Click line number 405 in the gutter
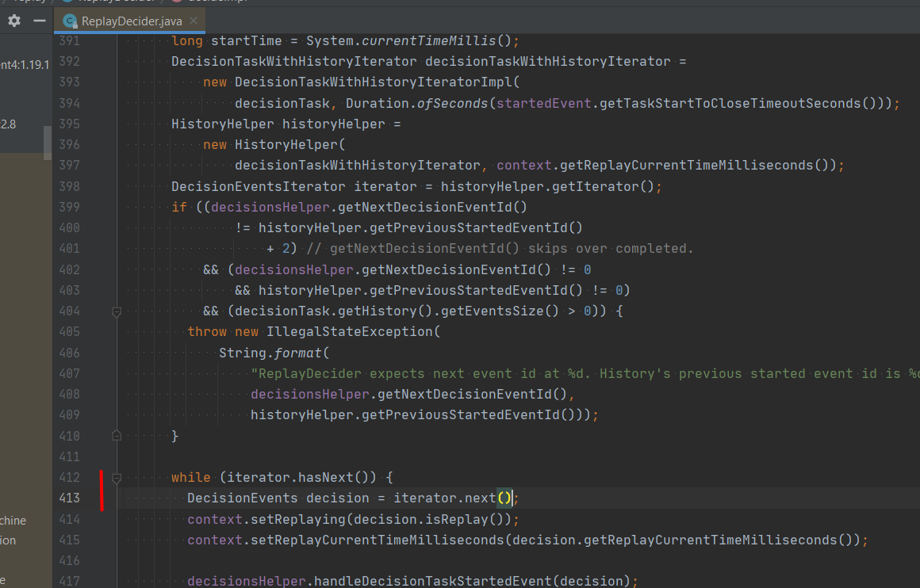 click(69, 332)
